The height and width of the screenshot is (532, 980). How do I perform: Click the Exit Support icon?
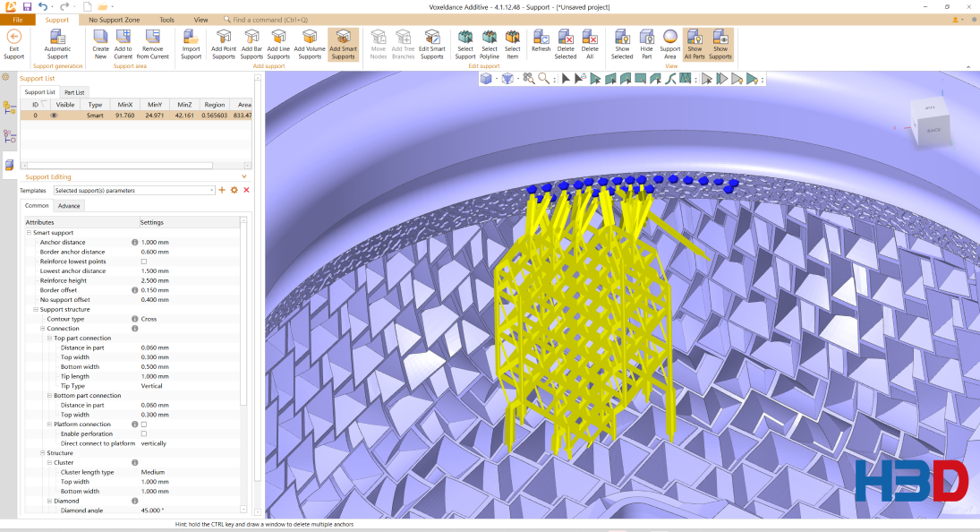pos(13,42)
